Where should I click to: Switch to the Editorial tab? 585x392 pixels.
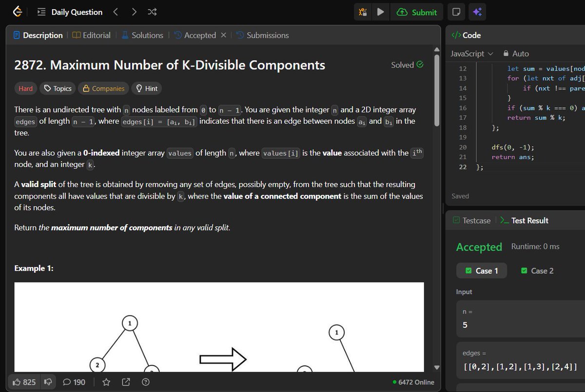pyautogui.click(x=91, y=35)
